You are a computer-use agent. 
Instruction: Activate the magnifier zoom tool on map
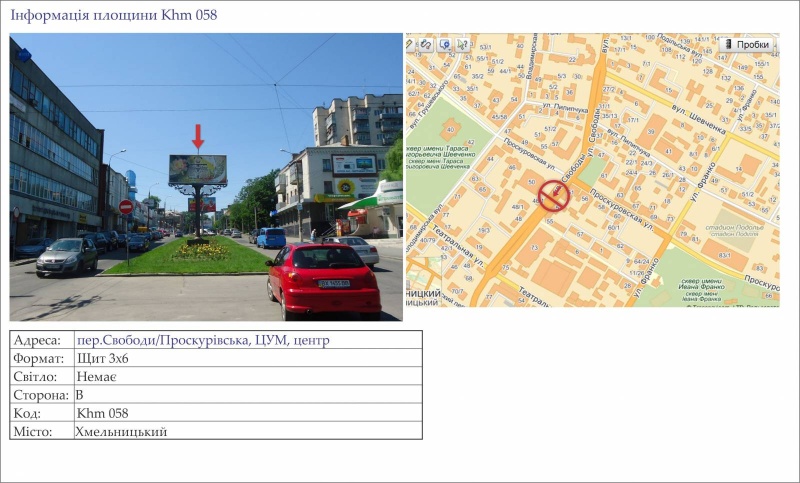[x=444, y=45]
